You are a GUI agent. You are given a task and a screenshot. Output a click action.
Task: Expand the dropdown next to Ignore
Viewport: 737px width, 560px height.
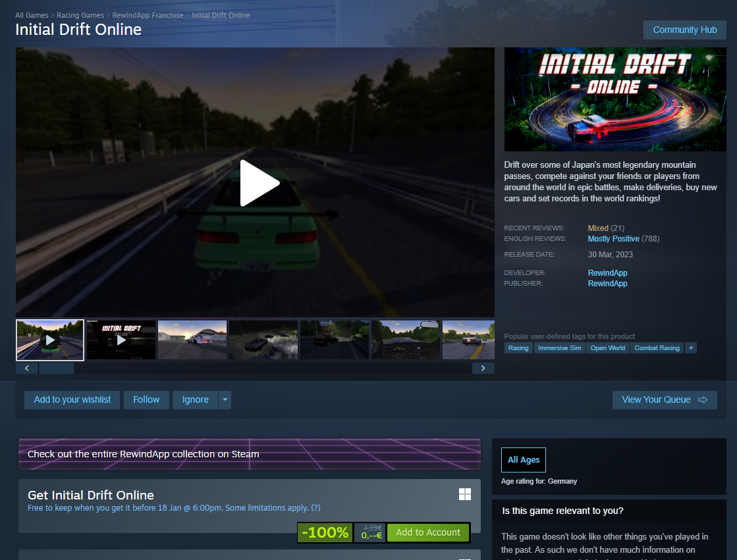point(225,399)
